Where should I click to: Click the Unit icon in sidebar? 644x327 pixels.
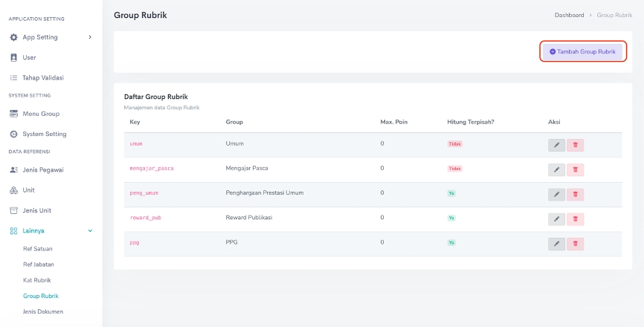(13, 190)
